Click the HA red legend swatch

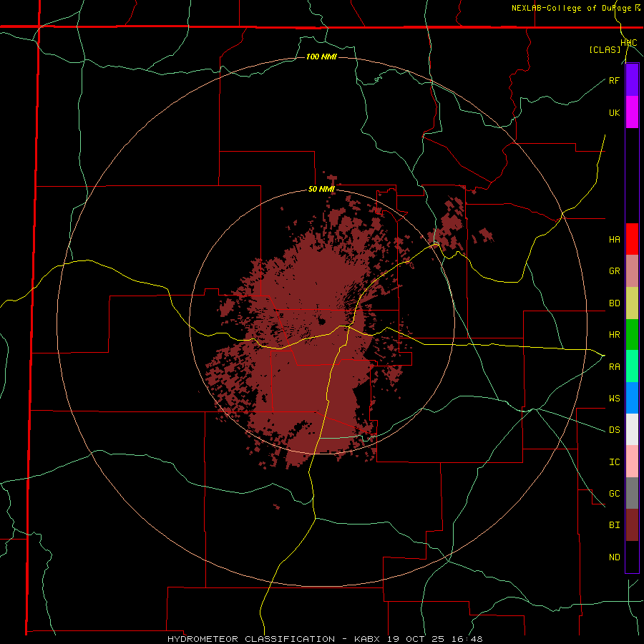tap(632, 239)
